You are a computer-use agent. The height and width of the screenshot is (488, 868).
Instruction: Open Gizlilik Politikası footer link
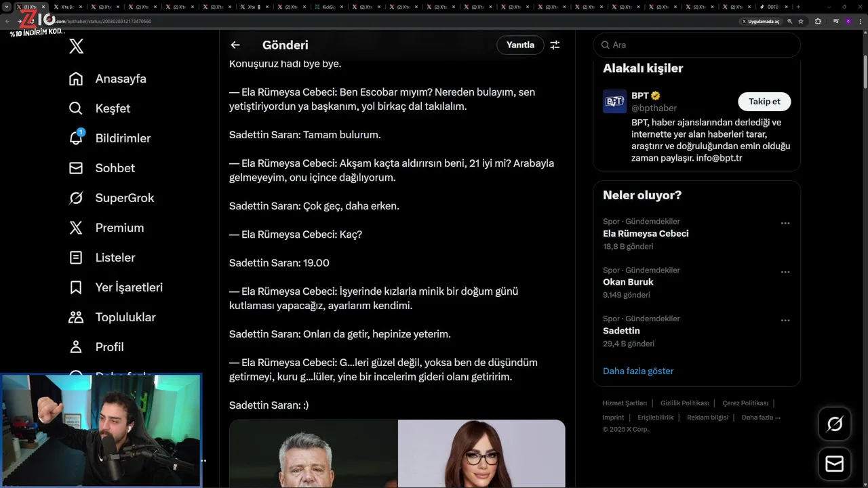click(684, 403)
